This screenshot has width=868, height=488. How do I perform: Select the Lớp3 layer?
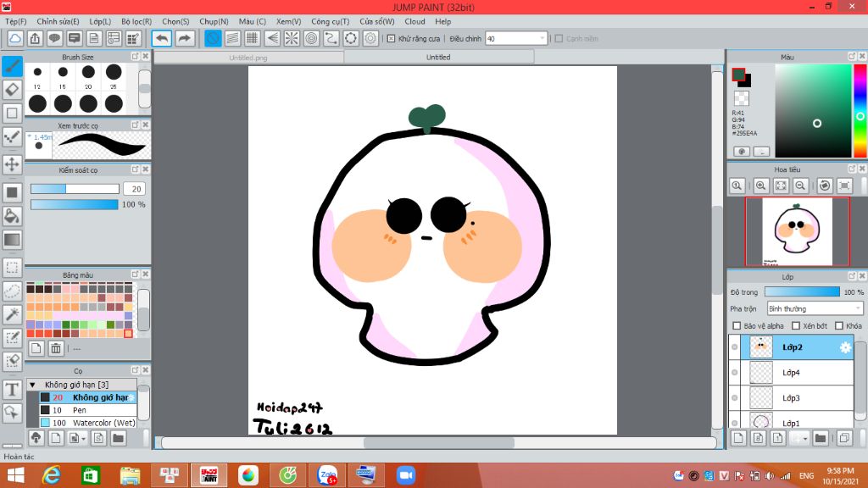pos(791,398)
